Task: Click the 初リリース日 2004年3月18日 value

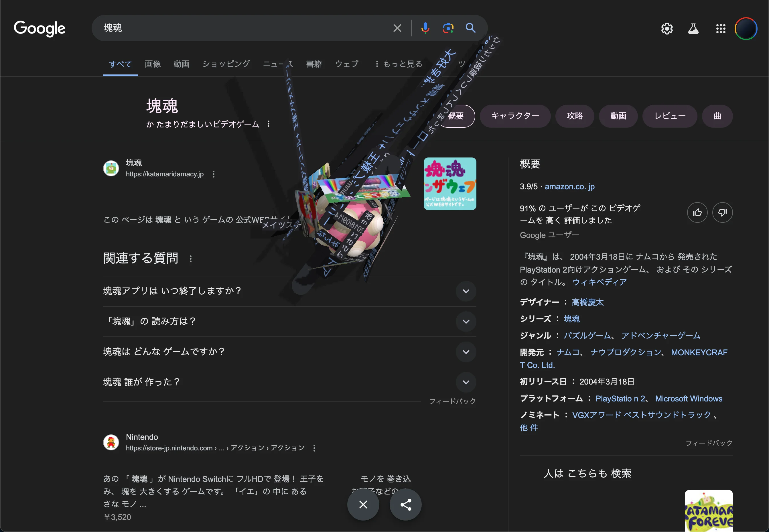Action: [x=607, y=382]
